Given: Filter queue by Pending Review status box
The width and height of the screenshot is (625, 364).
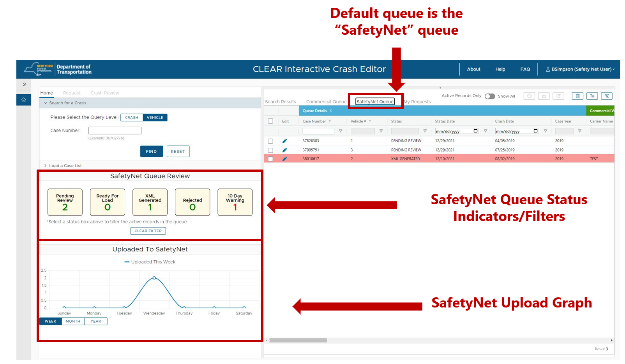Looking at the screenshot, I should pyautogui.click(x=65, y=202).
